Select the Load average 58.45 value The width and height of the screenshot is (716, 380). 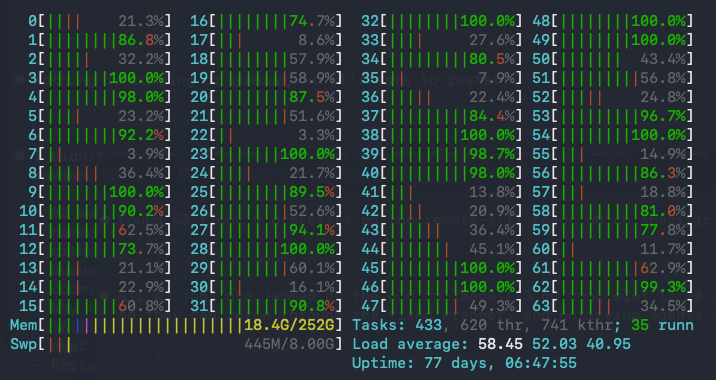point(500,344)
